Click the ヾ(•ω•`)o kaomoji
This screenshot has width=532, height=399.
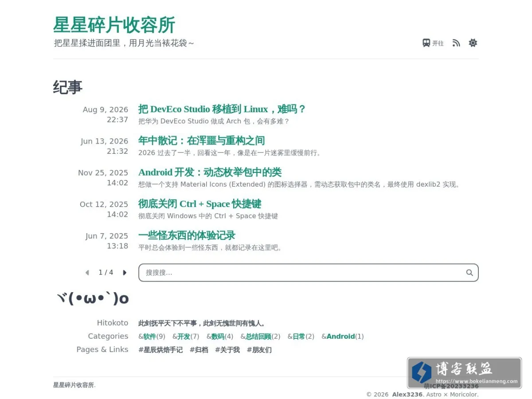[x=92, y=298]
